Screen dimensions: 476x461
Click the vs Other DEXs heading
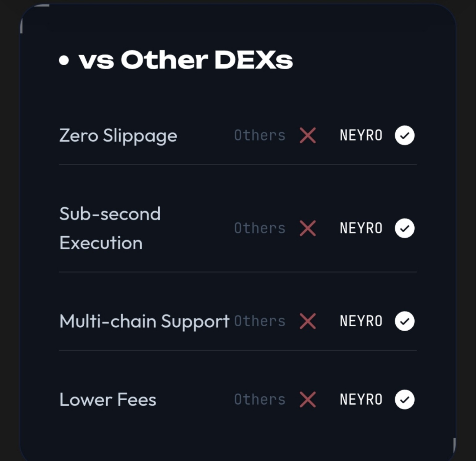(186, 60)
